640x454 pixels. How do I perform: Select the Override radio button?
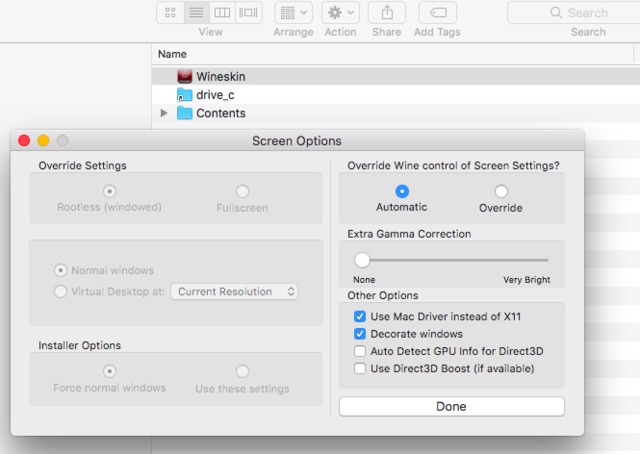(x=501, y=191)
